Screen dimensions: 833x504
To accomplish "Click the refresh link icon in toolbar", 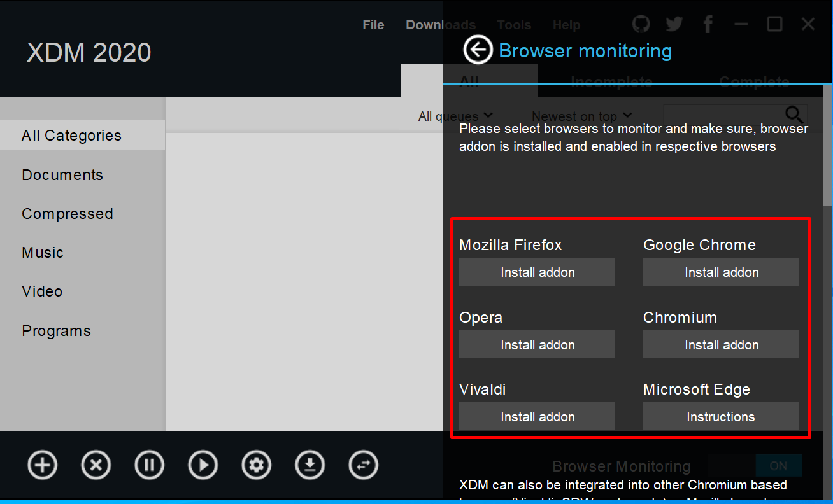I will tap(363, 465).
